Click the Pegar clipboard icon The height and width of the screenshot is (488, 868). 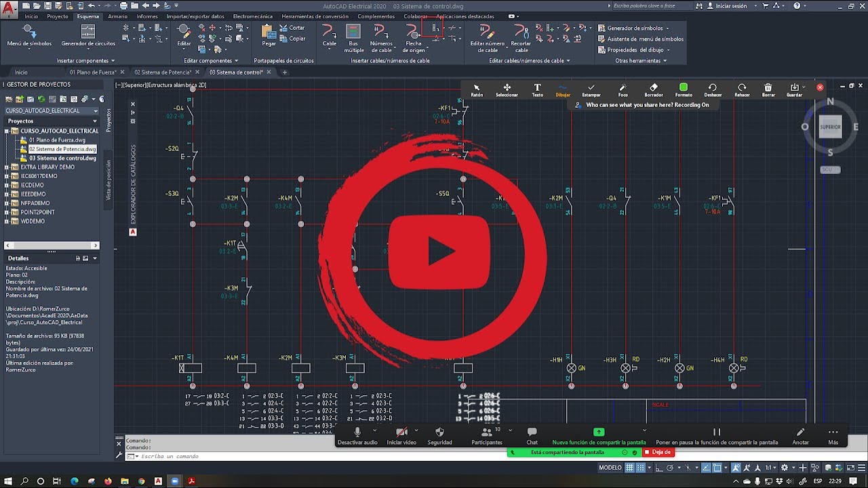pos(269,35)
